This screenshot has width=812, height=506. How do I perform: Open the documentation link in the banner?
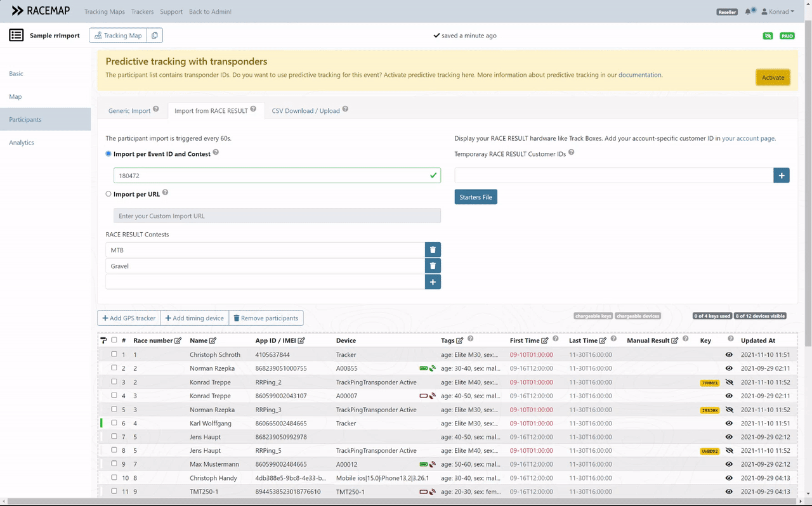pos(639,75)
